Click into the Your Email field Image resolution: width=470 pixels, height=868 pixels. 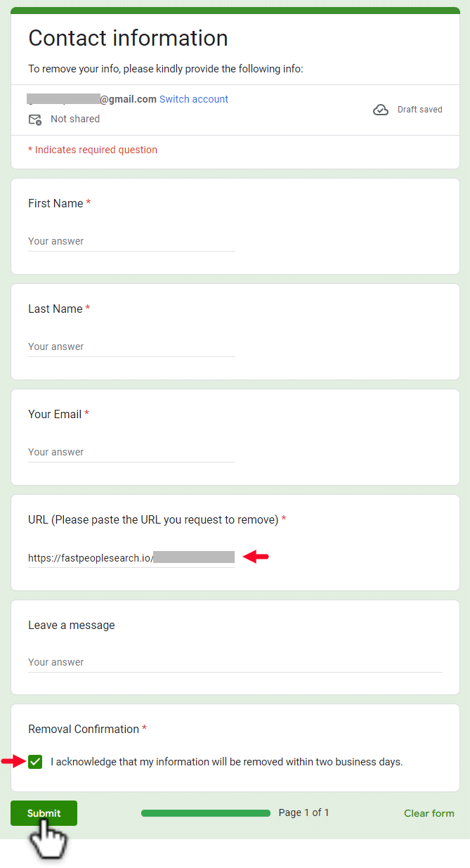coord(131,452)
